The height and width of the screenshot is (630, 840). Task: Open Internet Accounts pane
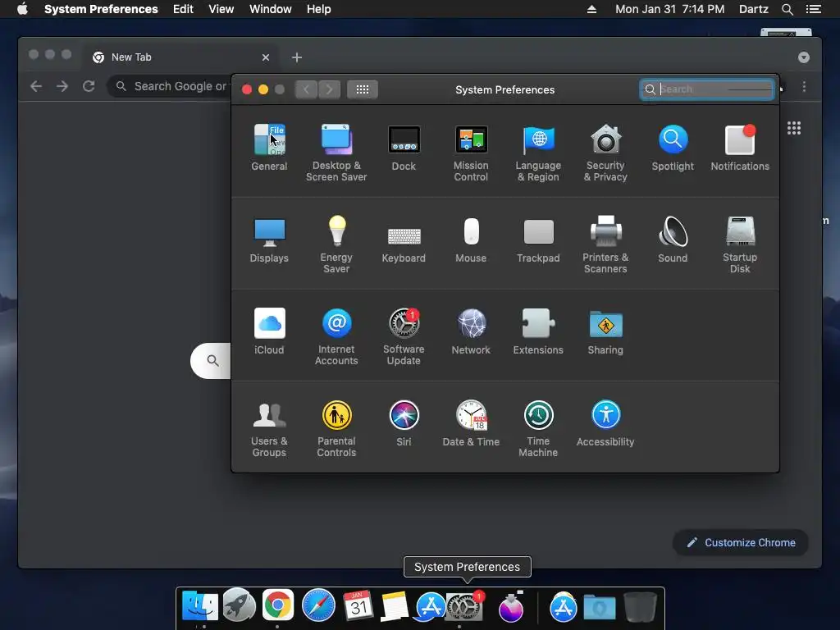pyautogui.click(x=336, y=336)
